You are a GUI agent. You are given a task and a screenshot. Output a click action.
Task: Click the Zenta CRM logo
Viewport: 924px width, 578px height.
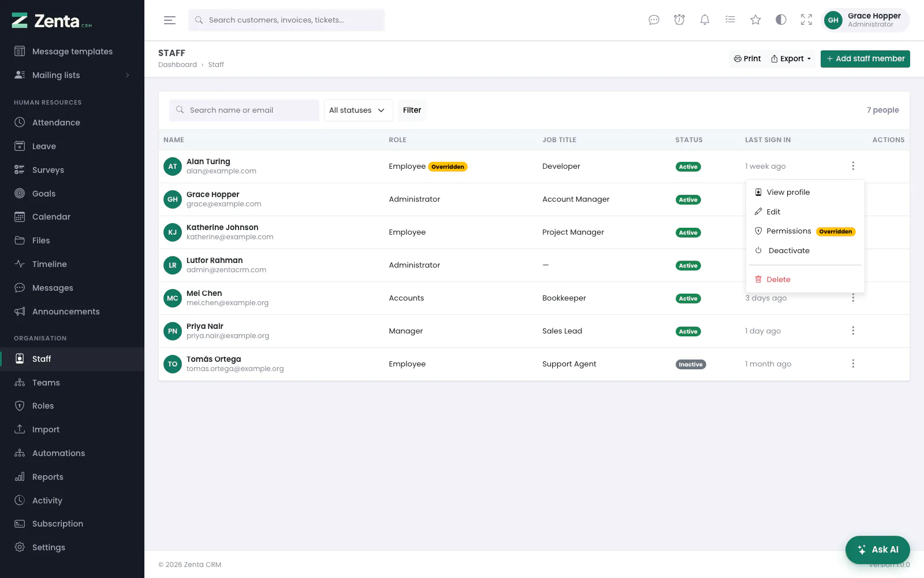[x=52, y=21]
